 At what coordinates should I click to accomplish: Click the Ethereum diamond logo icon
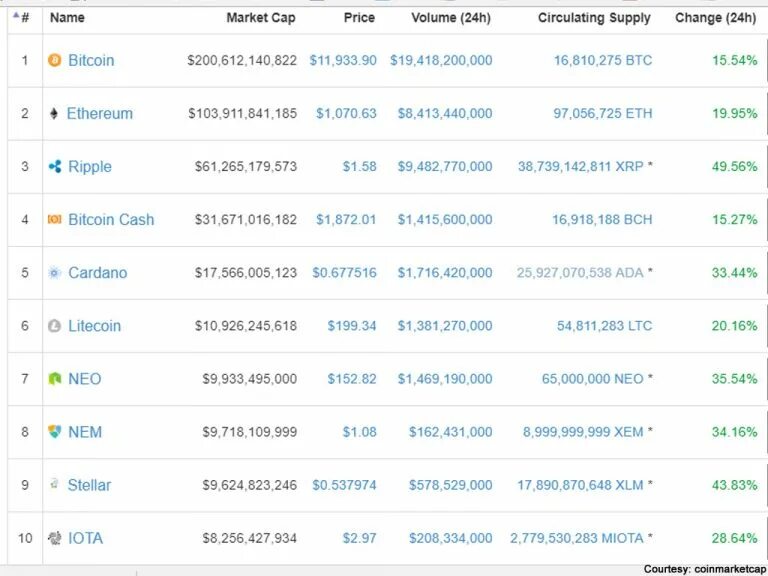click(x=54, y=114)
